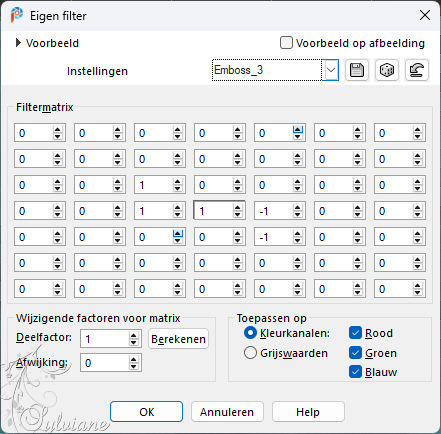
Task: Click the Help button
Action: (x=308, y=412)
